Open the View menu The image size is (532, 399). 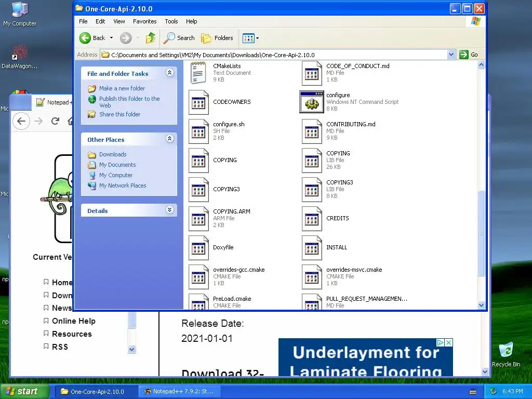[x=119, y=21]
